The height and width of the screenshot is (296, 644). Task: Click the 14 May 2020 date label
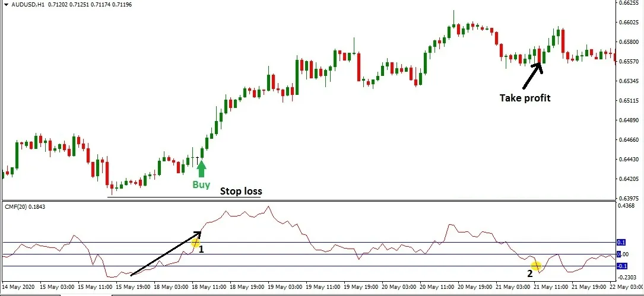18,286
